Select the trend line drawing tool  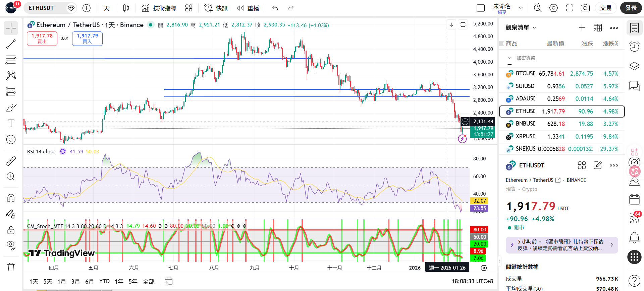click(11, 44)
